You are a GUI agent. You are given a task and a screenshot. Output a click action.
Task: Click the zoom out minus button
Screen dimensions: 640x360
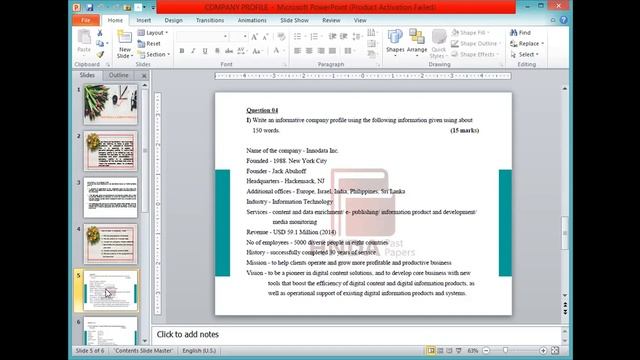(x=486, y=351)
